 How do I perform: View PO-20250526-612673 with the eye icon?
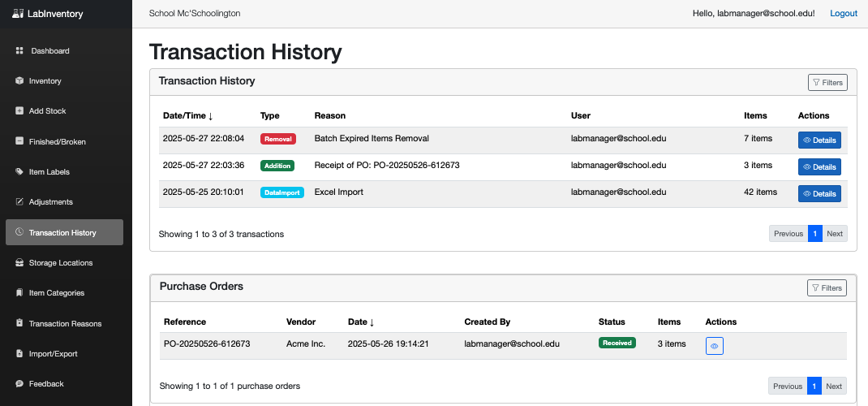tap(714, 346)
